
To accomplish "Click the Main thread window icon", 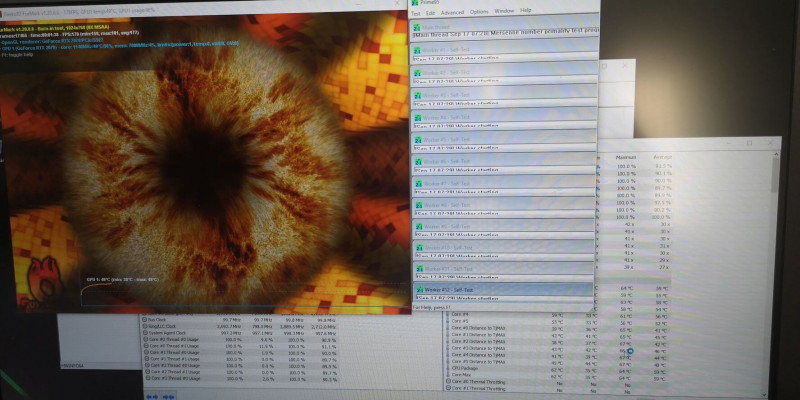I will (417, 28).
